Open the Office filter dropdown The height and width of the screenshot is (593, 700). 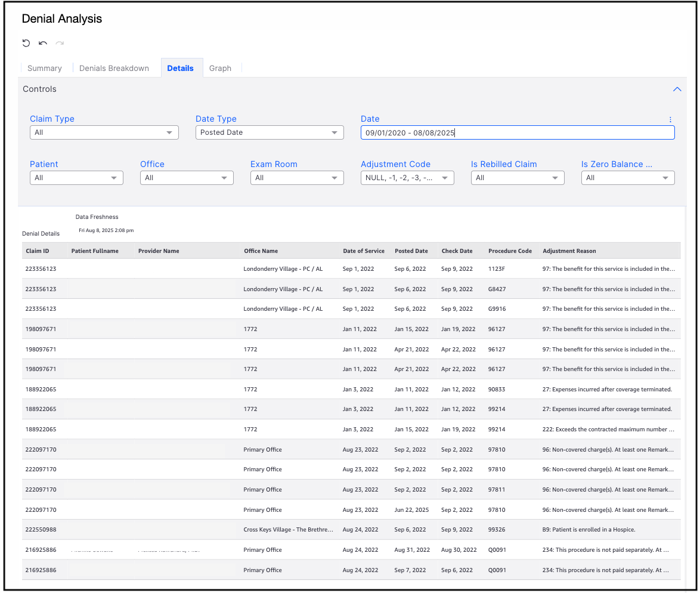coord(187,178)
